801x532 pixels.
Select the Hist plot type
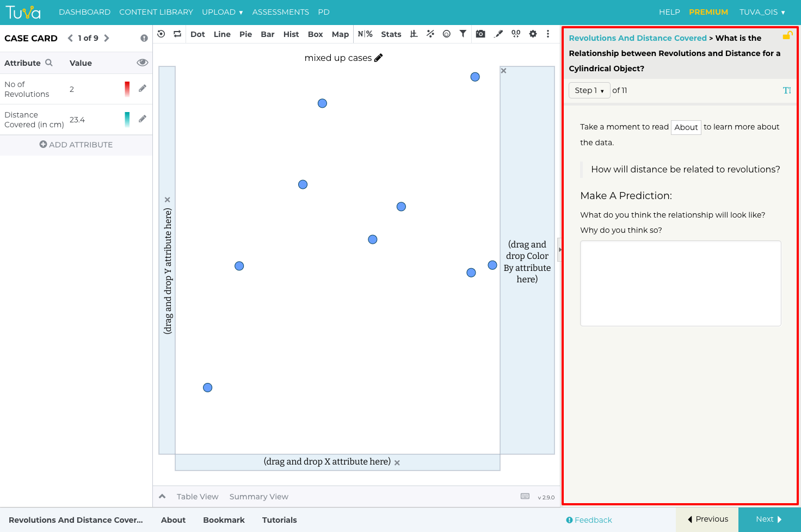click(291, 34)
